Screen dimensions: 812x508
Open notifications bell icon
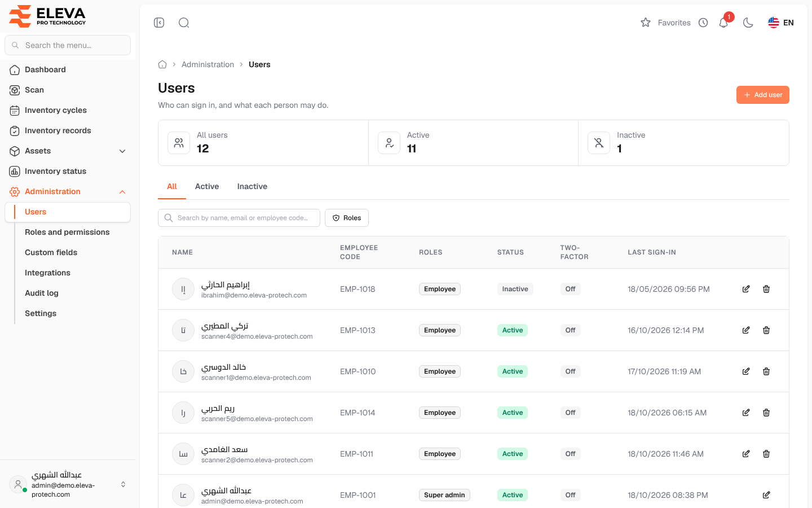pyautogui.click(x=723, y=23)
